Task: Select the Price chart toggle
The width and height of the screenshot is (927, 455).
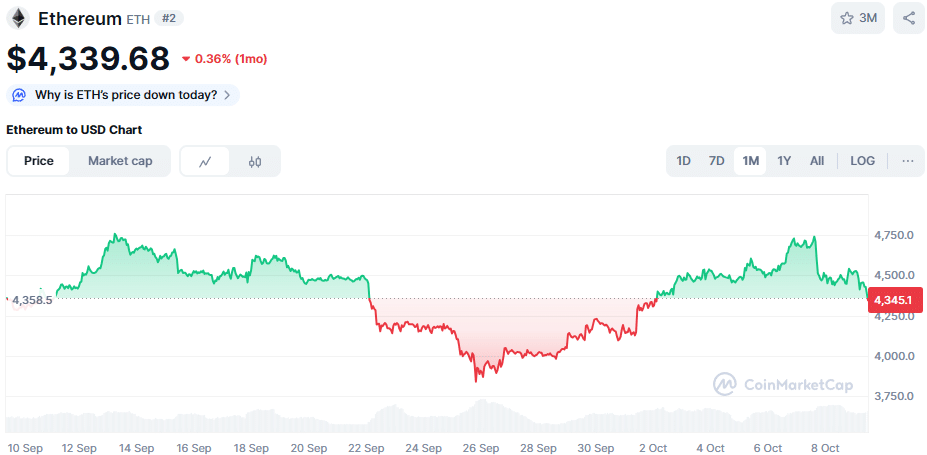Action: [x=39, y=161]
